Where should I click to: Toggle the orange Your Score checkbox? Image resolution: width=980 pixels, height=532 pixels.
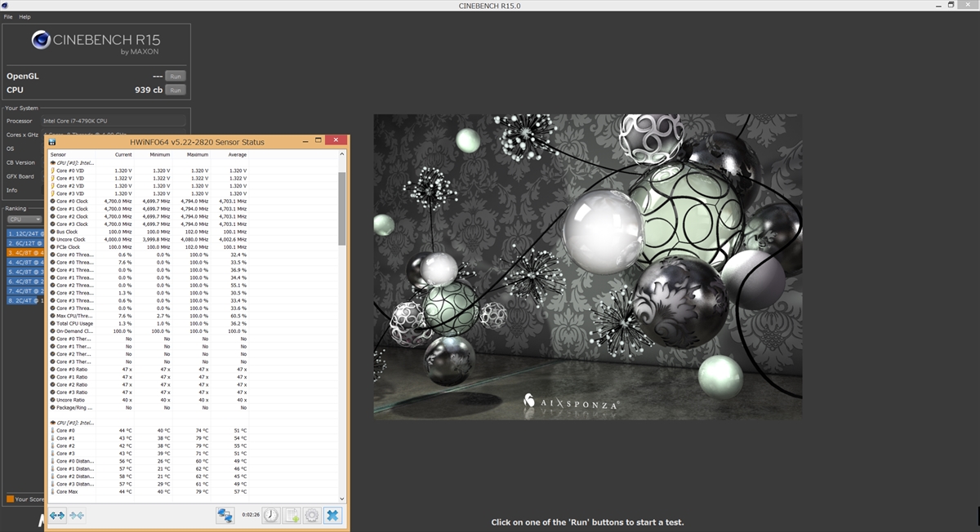click(x=10, y=499)
